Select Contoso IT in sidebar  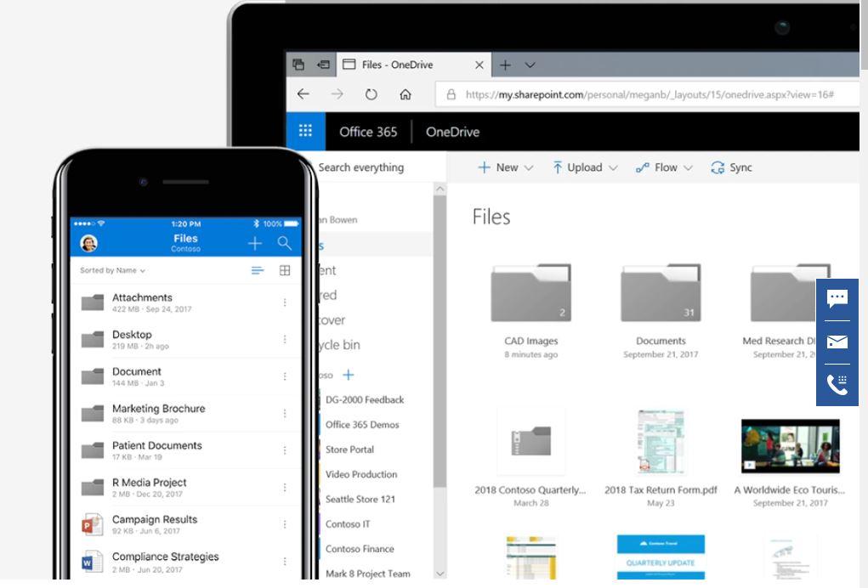348,523
